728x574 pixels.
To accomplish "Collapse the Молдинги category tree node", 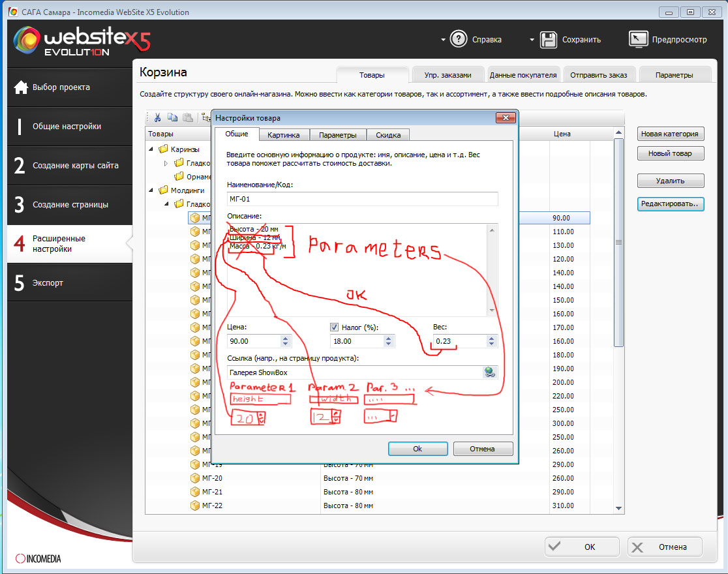I will point(151,190).
